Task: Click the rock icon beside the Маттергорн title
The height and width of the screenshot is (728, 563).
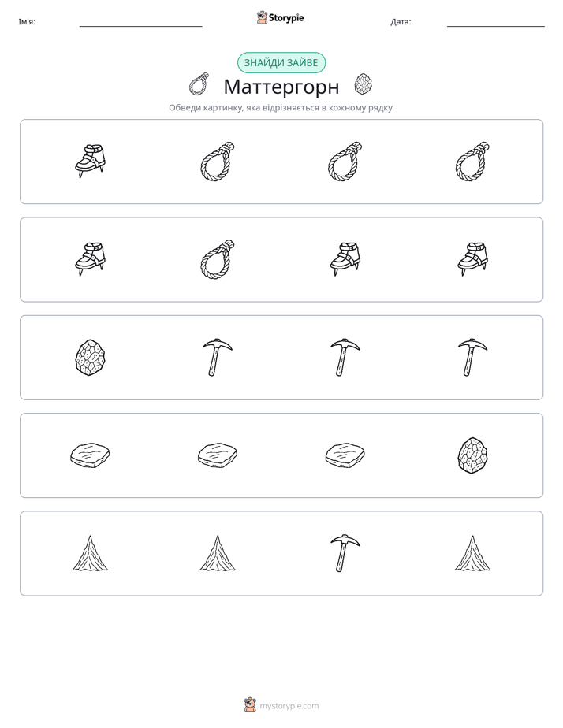Action: pyautogui.click(x=364, y=84)
